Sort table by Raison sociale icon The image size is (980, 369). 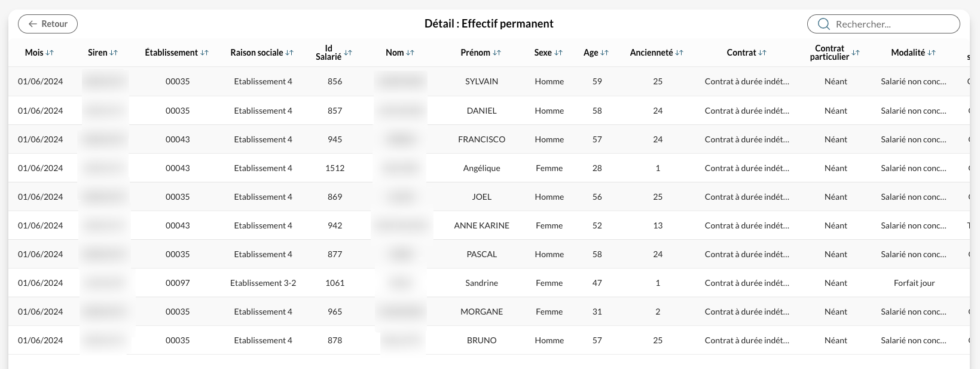pos(289,53)
